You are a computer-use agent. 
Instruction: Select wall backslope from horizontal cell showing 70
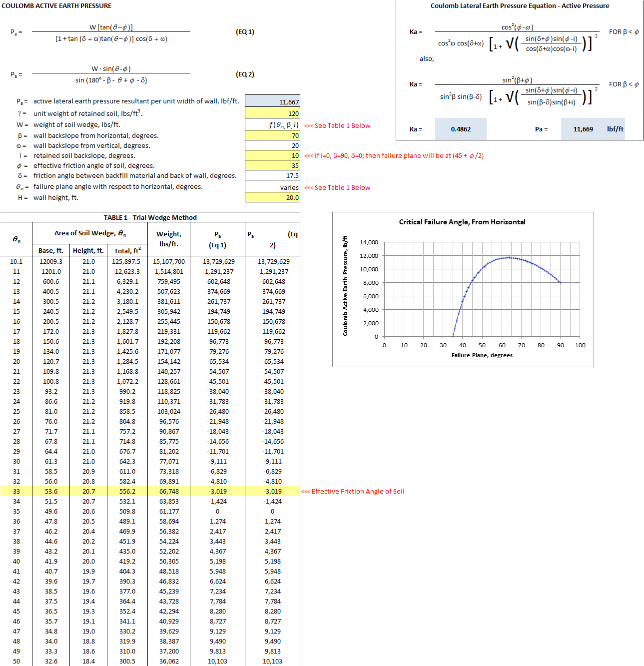click(x=272, y=135)
